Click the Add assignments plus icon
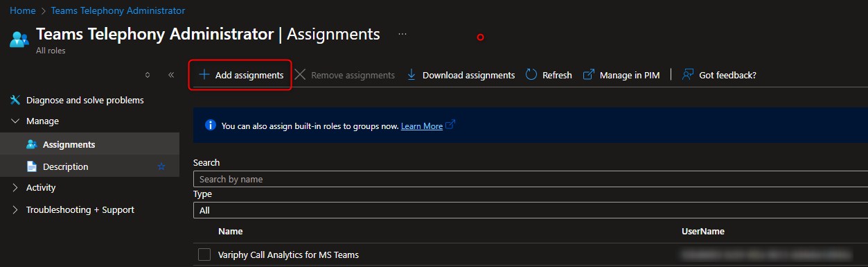Screen dimensions: 868x267 click(x=204, y=74)
